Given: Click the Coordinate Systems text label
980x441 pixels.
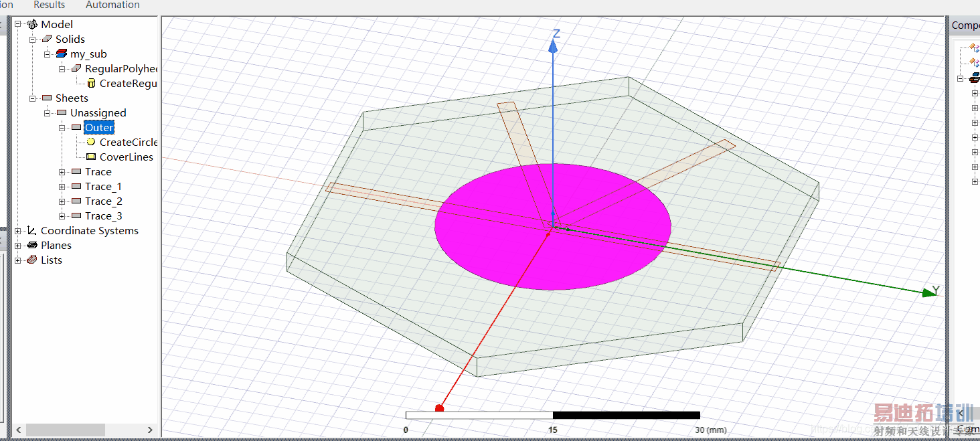Looking at the screenshot, I should tap(90, 231).
